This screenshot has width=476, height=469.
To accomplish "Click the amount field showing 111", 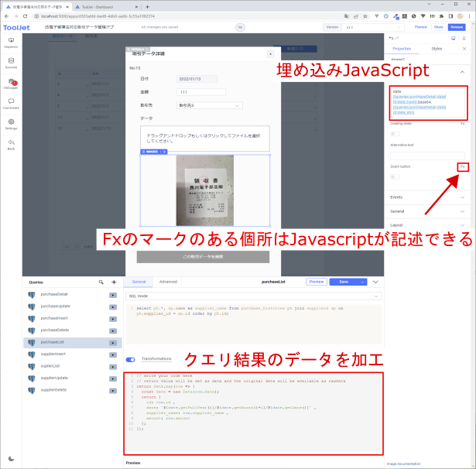I will [201, 92].
